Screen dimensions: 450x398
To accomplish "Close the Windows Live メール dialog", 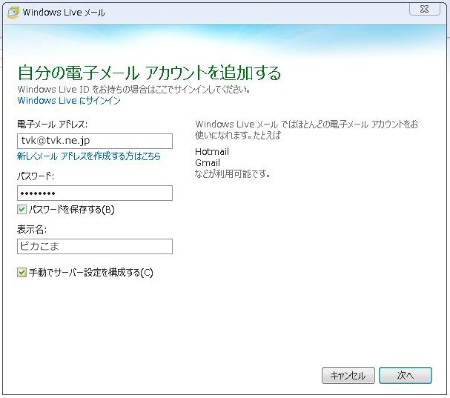I will (424, 9).
